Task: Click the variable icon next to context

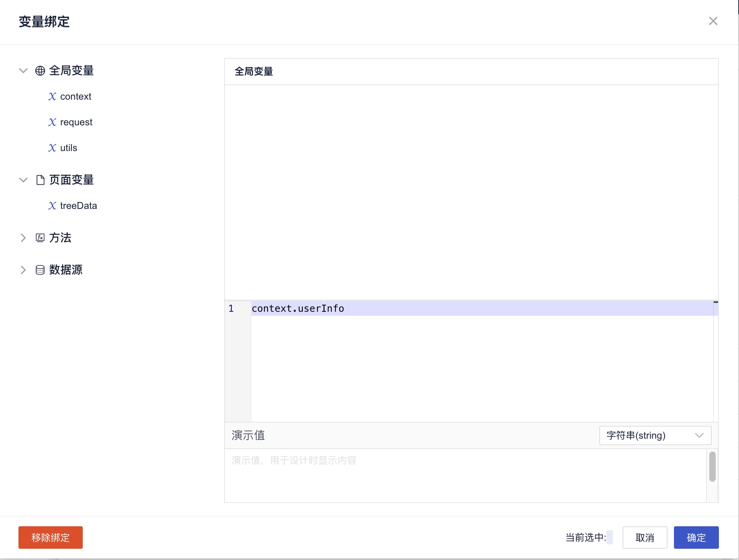Action: (x=52, y=96)
